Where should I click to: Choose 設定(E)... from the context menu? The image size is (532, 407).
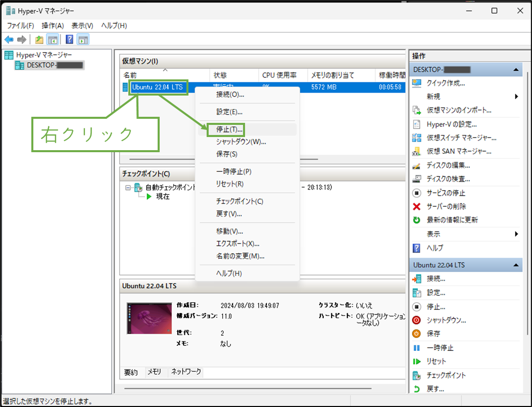pos(248,112)
